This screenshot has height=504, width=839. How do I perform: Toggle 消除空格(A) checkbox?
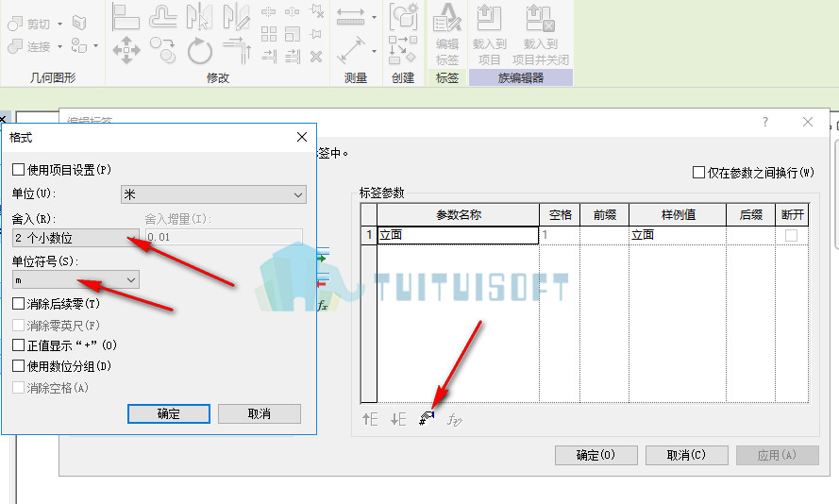pyautogui.click(x=18, y=387)
